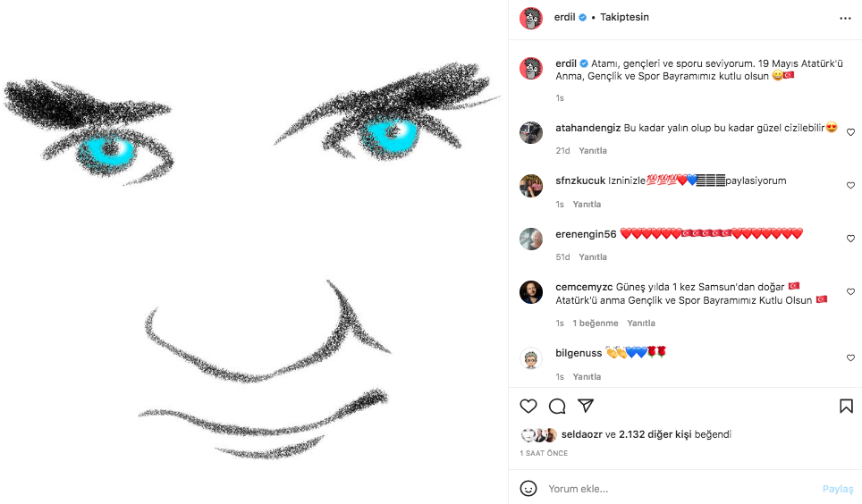Open the three-dot more options menu
The width and height of the screenshot is (862, 504).
846,19
